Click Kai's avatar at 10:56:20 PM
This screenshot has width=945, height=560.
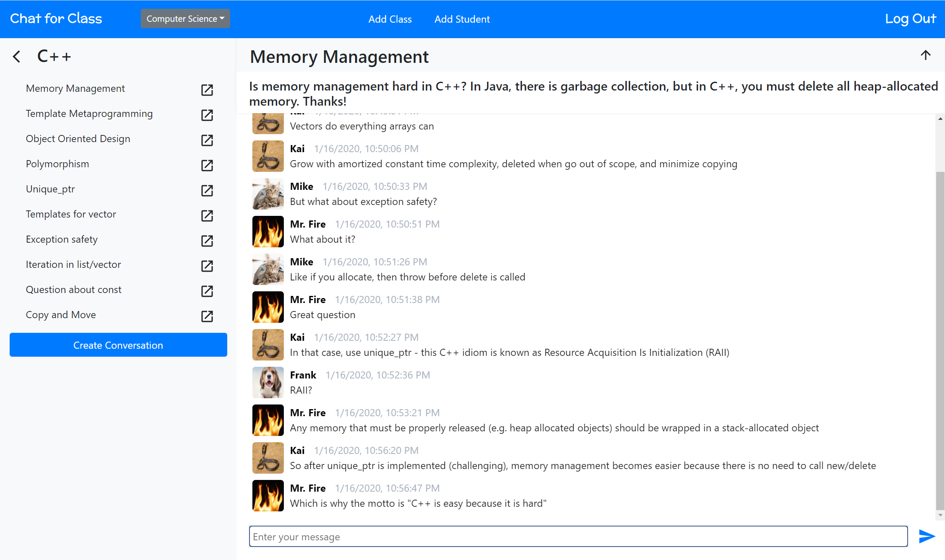tap(268, 458)
